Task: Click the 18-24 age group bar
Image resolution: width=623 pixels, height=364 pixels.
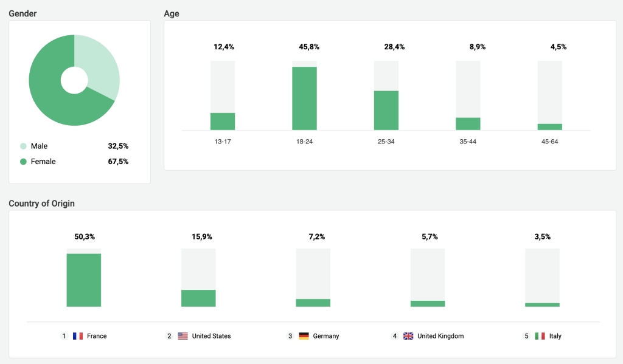Action: point(304,98)
